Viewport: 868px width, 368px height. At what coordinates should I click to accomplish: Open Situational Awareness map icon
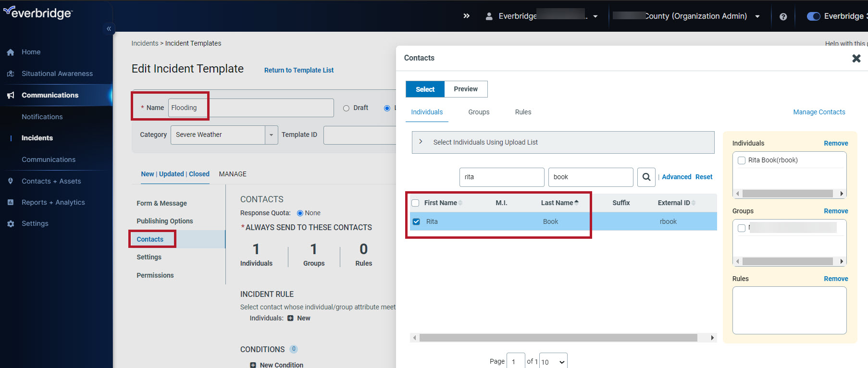(x=11, y=74)
